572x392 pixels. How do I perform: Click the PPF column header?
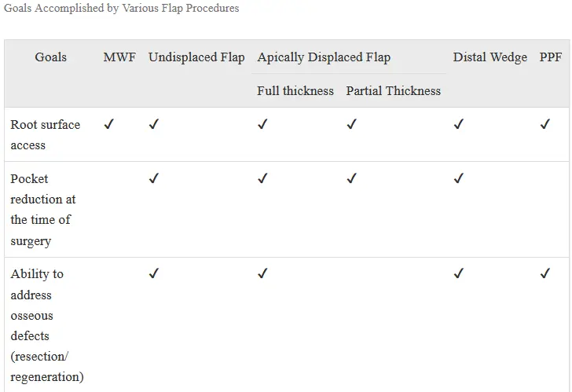(551, 57)
